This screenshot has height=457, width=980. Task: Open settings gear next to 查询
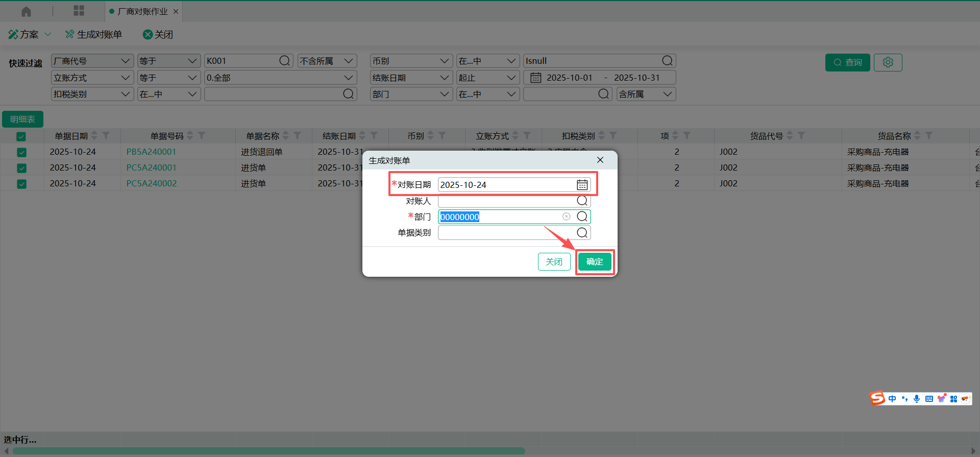[888, 62]
